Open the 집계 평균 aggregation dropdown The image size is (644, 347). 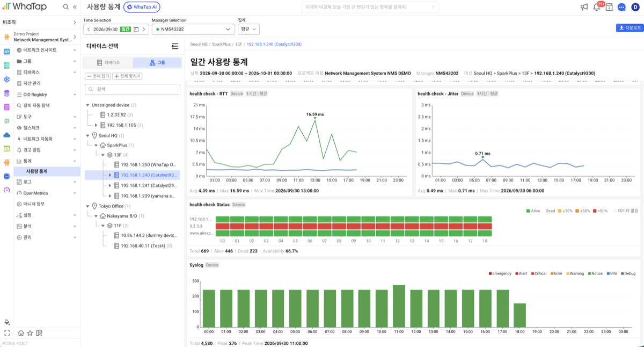pos(248,29)
